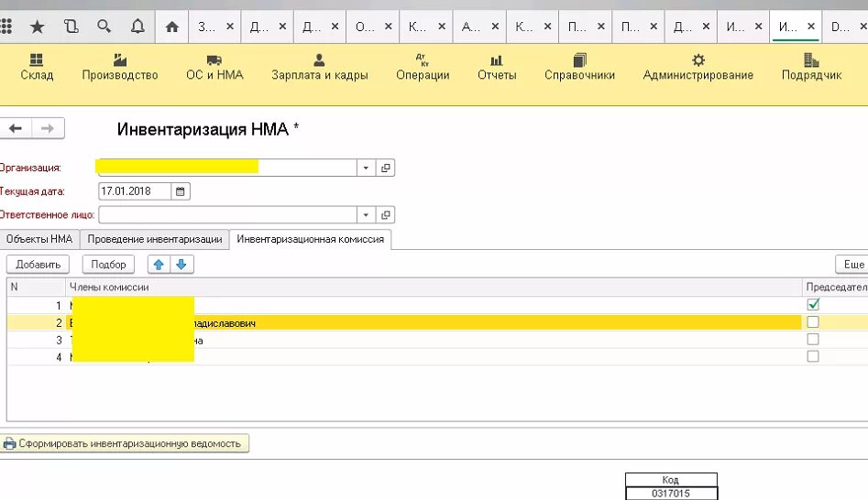Open calendar picker for date

pos(181,191)
